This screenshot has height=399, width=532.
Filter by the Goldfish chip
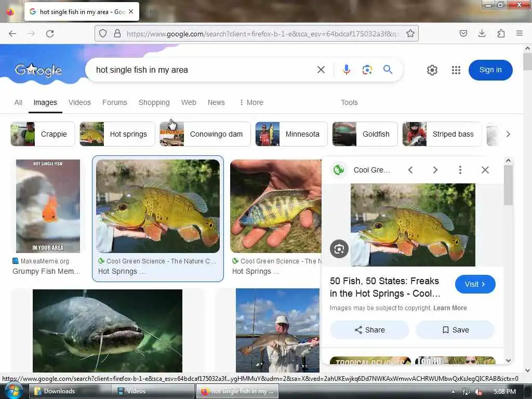[x=365, y=134]
